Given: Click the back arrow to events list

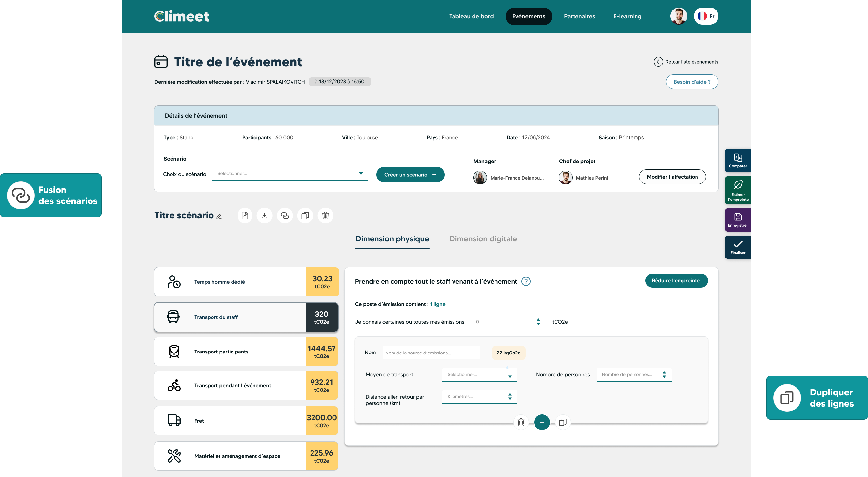Looking at the screenshot, I should 658,62.
